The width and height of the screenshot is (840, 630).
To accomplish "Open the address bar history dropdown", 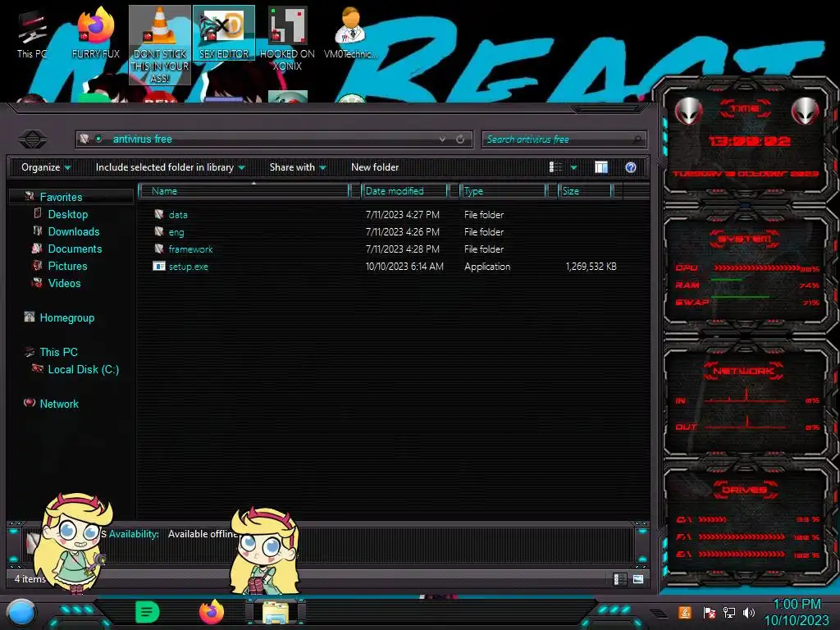I will [442, 139].
